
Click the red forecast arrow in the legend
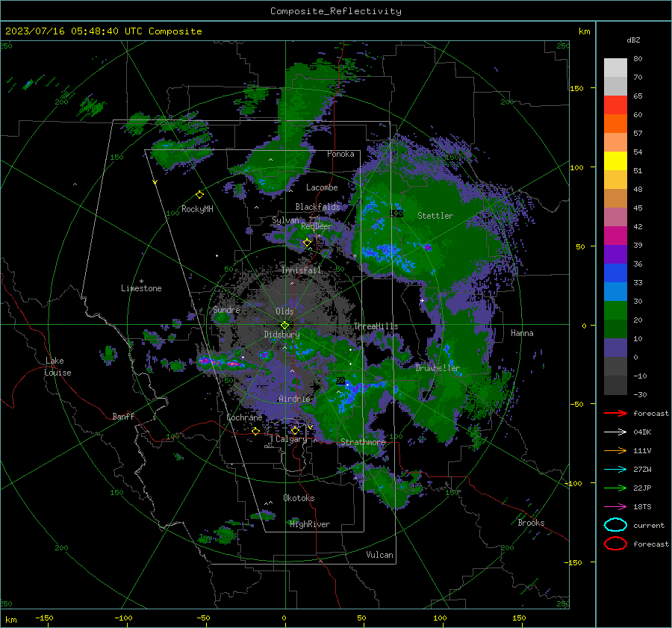click(615, 413)
